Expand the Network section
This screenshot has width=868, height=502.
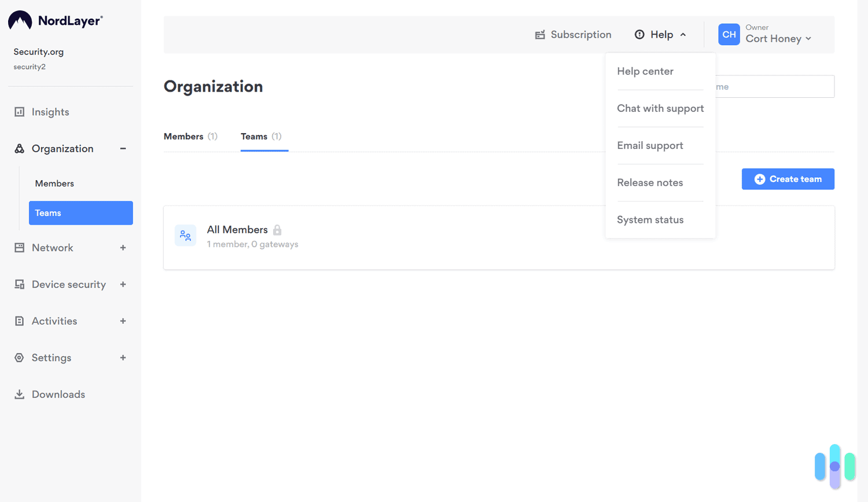point(123,248)
